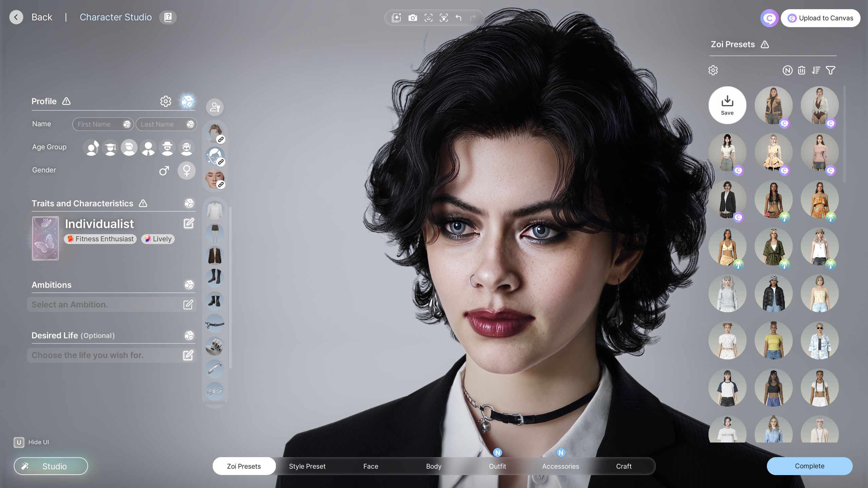Toggle the link on the hair thumbnail
This screenshot has height=488, width=868.
pos(221,139)
